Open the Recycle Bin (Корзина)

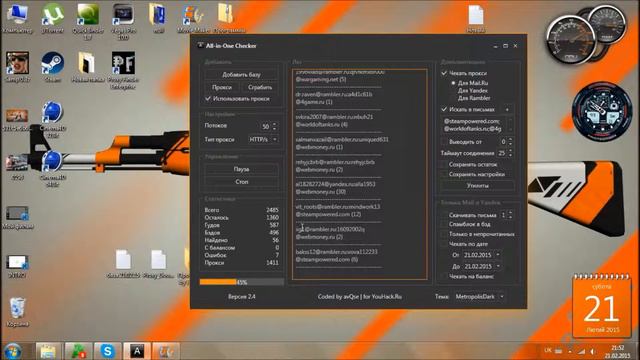[18, 312]
